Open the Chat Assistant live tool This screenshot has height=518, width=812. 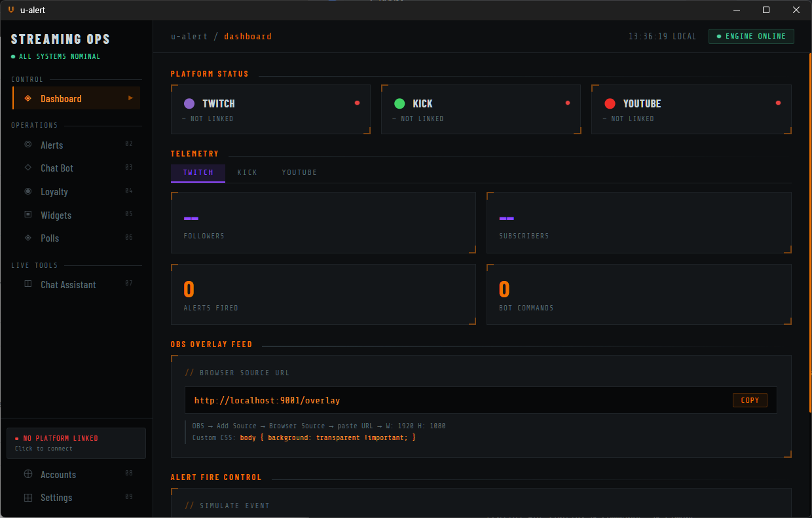coord(77,284)
